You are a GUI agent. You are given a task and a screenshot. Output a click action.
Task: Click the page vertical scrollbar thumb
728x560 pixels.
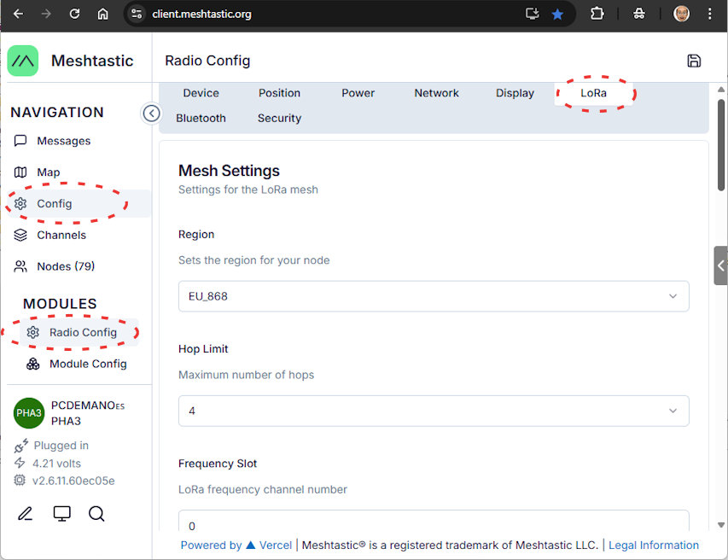click(720, 145)
